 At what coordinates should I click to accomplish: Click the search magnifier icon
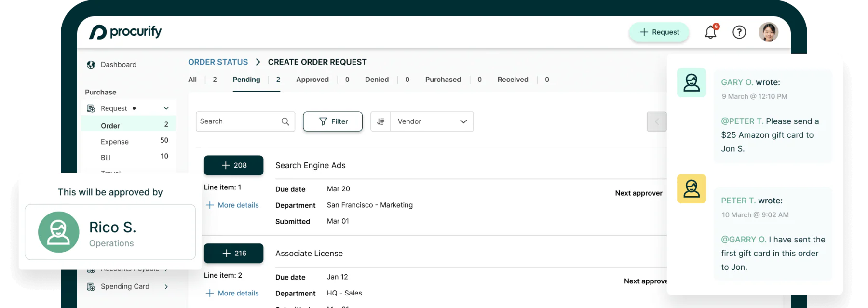point(285,121)
